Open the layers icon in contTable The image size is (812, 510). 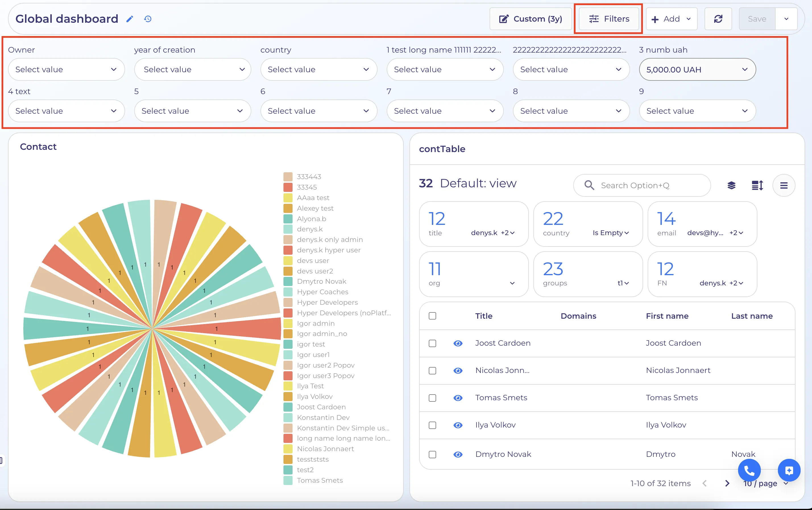[731, 185]
